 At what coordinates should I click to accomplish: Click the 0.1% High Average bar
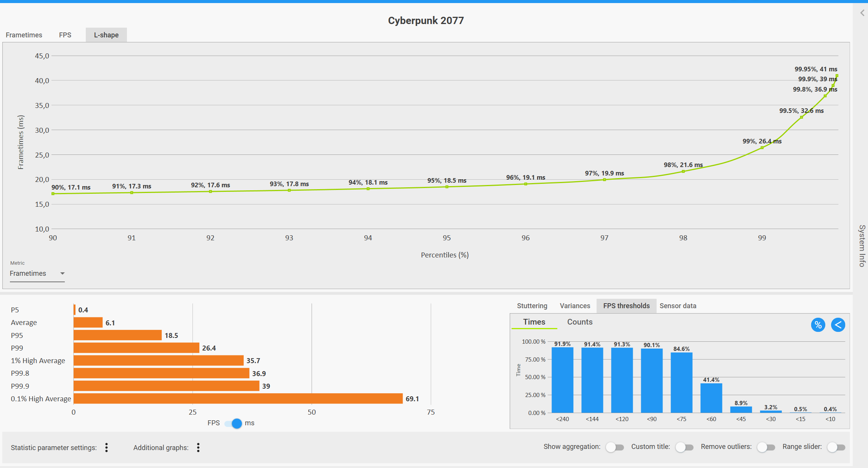pos(238,399)
